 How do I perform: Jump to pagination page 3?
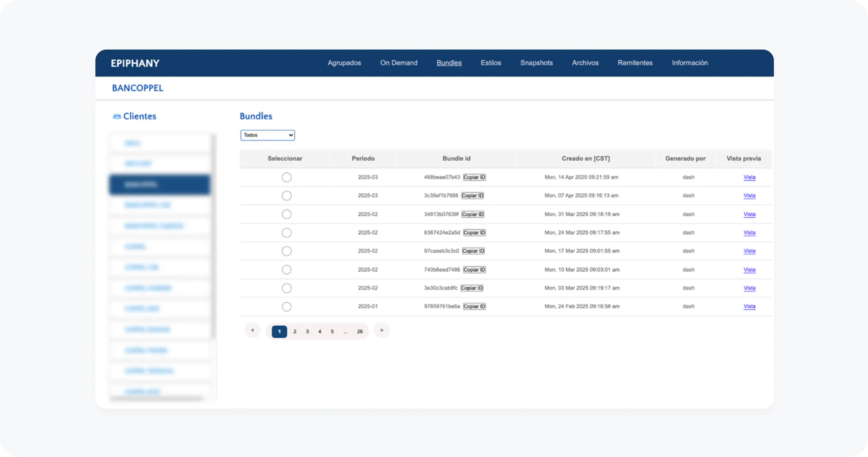(307, 332)
